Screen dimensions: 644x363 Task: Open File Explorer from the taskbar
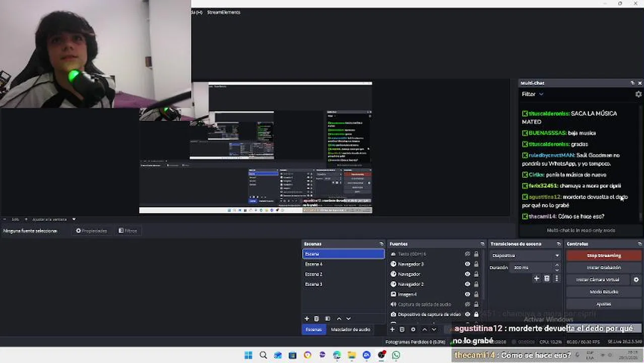point(352,355)
